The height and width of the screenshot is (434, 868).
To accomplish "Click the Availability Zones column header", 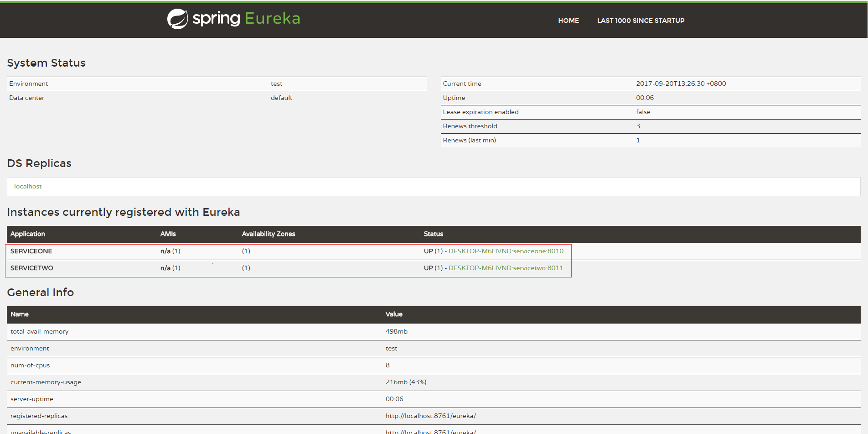I will (x=269, y=234).
